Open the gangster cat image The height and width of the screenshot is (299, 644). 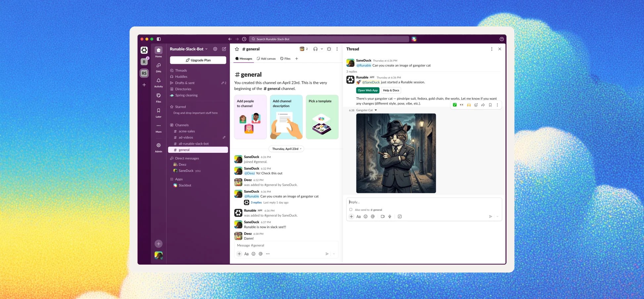pyautogui.click(x=396, y=153)
